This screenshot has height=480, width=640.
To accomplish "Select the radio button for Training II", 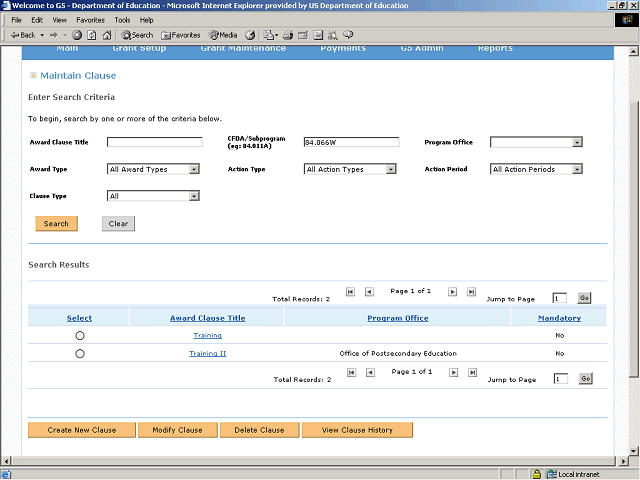I will [x=80, y=354].
